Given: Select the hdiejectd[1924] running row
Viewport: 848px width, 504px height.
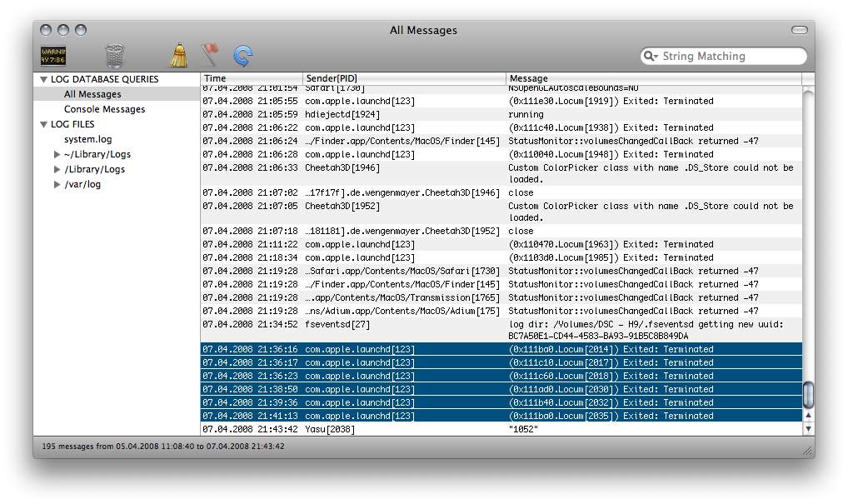Looking at the screenshot, I should click(501, 115).
